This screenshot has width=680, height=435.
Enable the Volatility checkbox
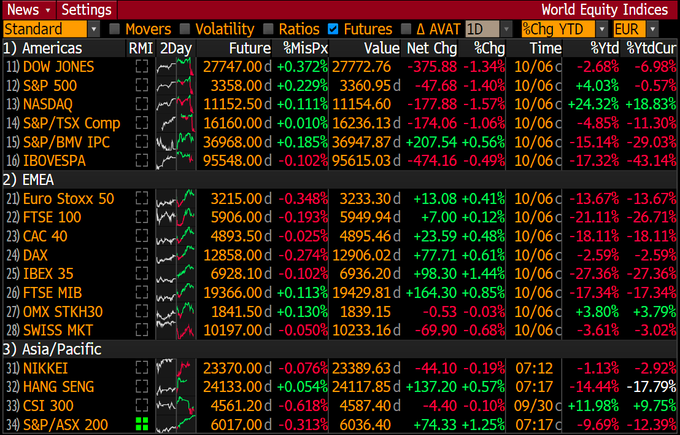(x=185, y=29)
